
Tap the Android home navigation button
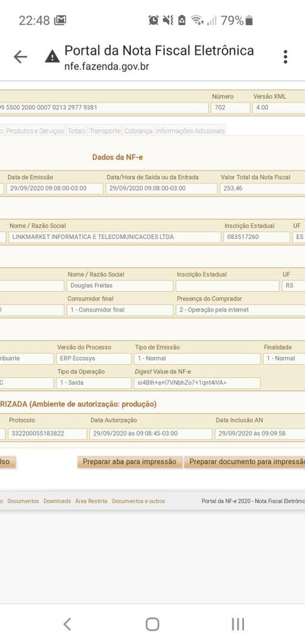coord(152,624)
